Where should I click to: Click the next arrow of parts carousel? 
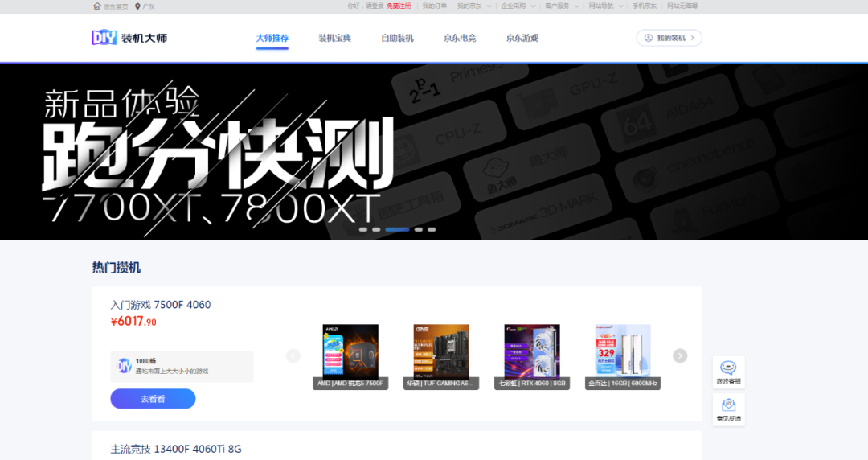680,355
